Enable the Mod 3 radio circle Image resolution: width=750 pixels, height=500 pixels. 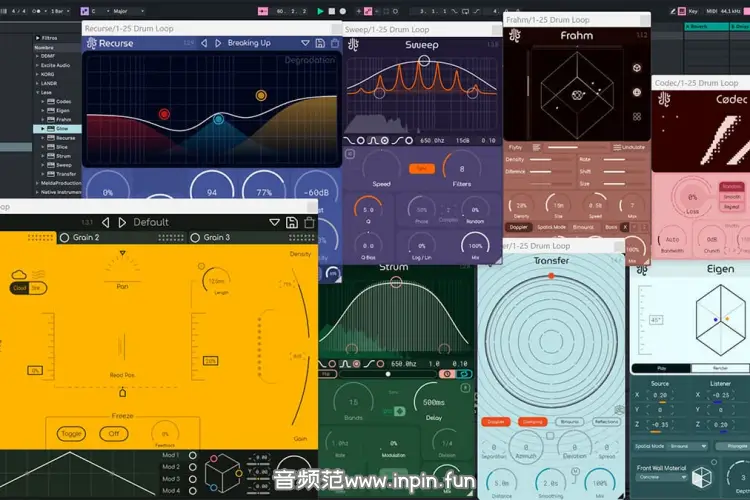point(192,479)
